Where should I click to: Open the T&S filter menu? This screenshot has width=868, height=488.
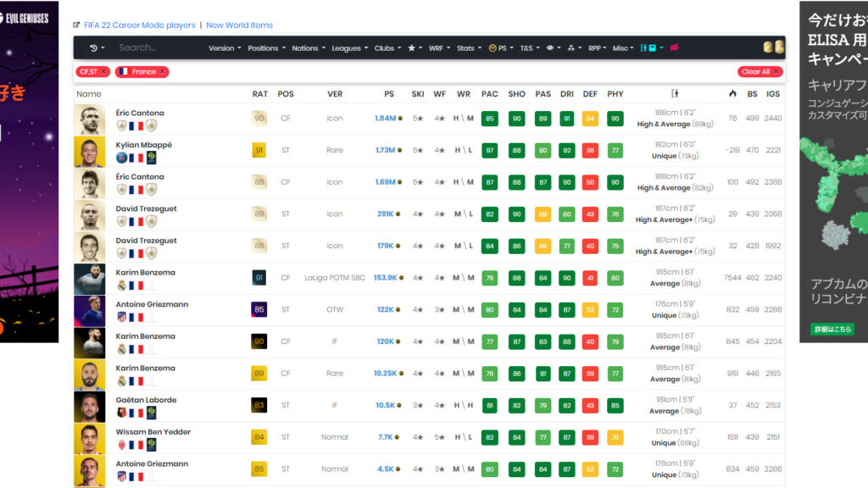[530, 48]
